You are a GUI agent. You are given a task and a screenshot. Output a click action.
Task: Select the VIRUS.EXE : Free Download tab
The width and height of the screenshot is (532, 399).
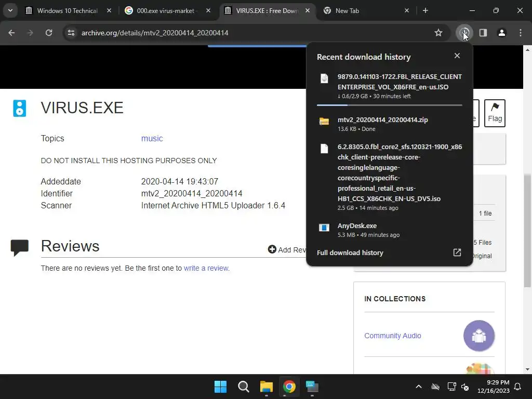click(268, 10)
